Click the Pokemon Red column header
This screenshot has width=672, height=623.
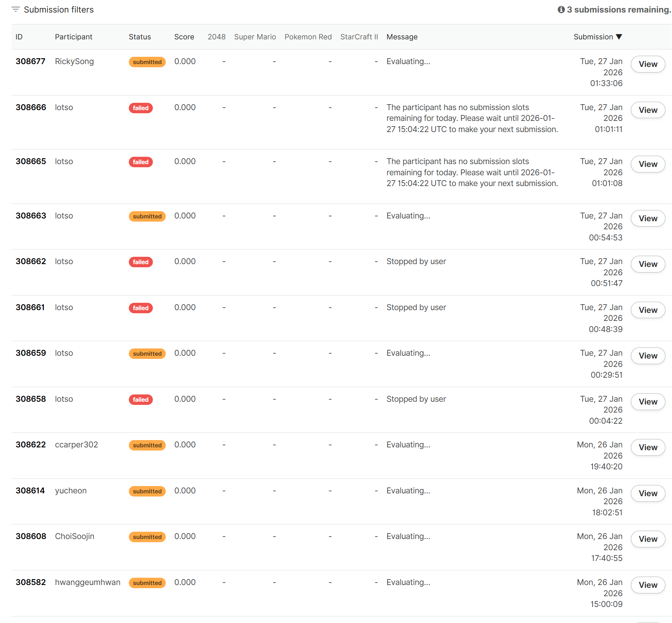tap(308, 37)
